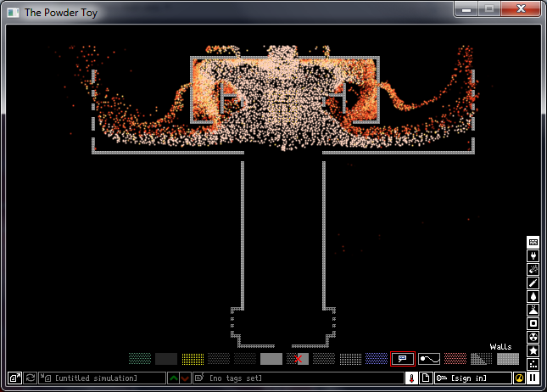Select the eraser wall with red X
The height and width of the screenshot is (392, 547).
(298, 359)
